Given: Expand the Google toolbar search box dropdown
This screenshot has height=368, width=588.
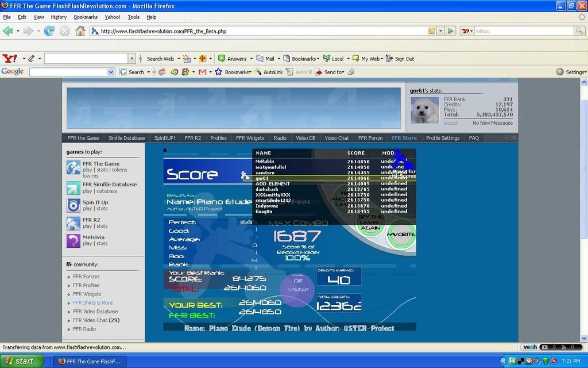Looking at the screenshot, I should tap(111, 72).
